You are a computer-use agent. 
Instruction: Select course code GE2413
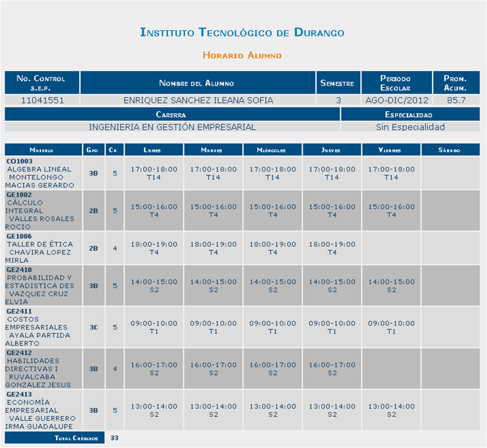point(19,394)
